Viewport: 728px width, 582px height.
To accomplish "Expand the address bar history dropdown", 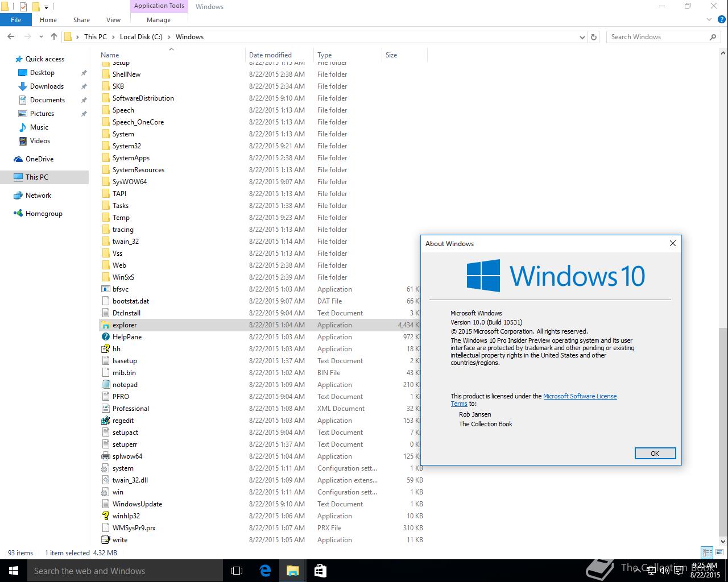I will 582,37.
